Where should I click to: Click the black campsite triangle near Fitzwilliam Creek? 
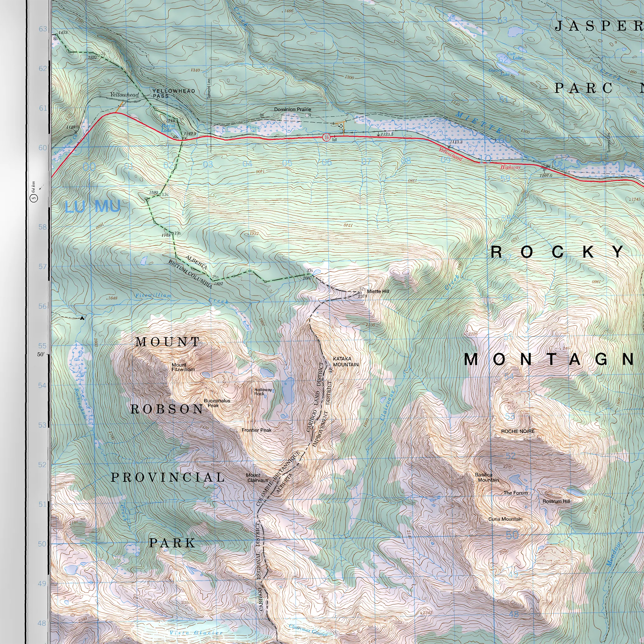click(x=82, y=318)
